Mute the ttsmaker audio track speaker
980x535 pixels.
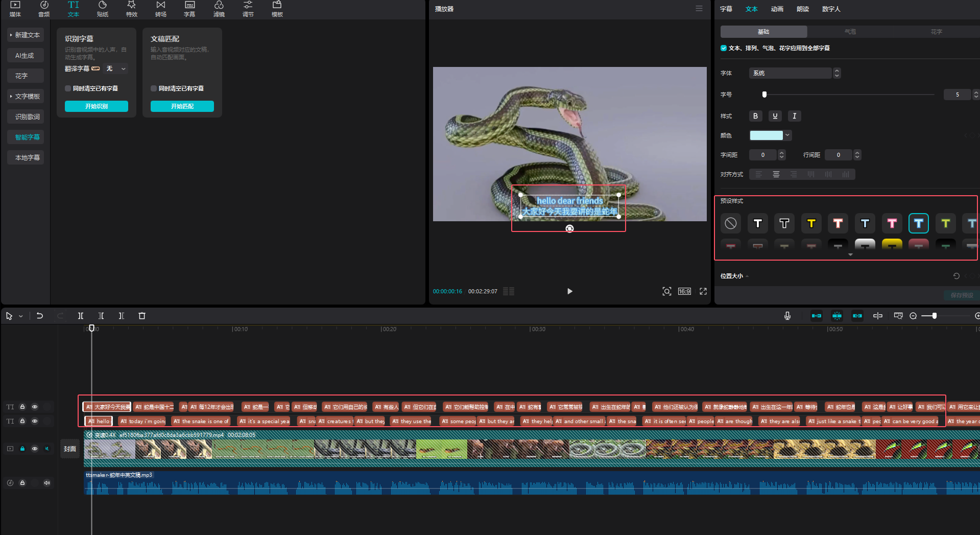47,483
